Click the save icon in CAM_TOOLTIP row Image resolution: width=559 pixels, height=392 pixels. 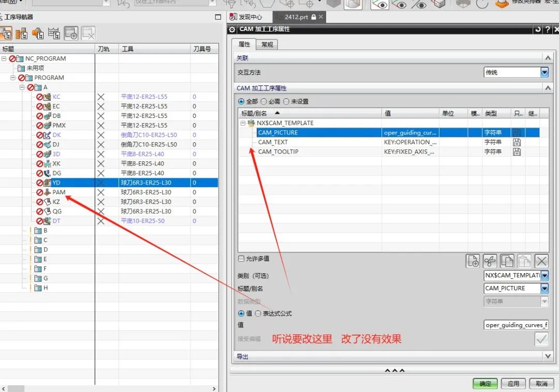tap(517, 152)
